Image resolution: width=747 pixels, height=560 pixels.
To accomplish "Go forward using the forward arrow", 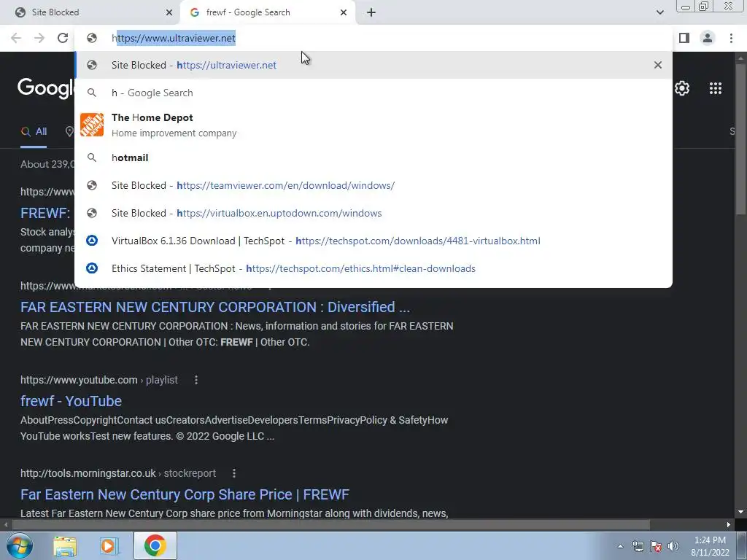I will coord(39,38).
